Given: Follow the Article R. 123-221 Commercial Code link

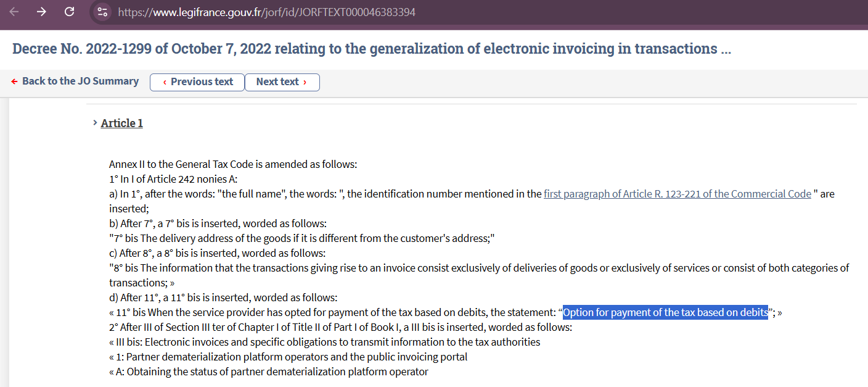Looking at the screenshot, I should [678, 194].
